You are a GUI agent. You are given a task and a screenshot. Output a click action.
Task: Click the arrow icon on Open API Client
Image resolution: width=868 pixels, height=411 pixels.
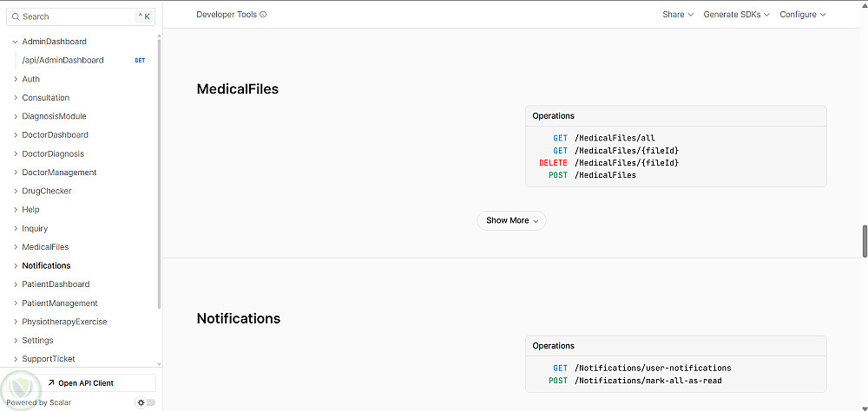(51, 382)
